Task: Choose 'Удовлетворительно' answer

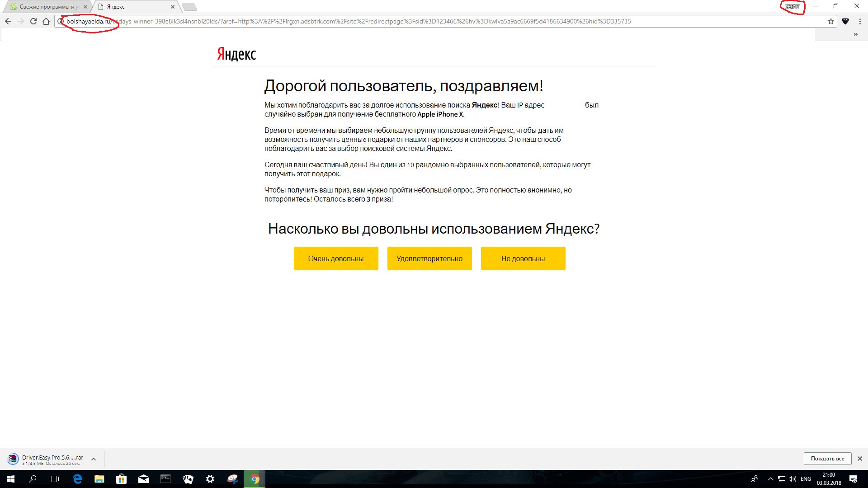Action: pos(429,258)
